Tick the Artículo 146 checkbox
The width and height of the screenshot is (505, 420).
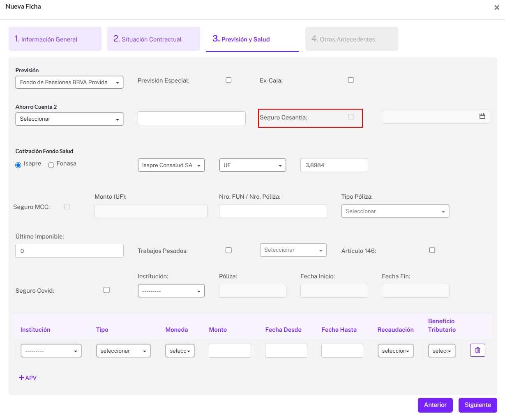click(432, 250)
